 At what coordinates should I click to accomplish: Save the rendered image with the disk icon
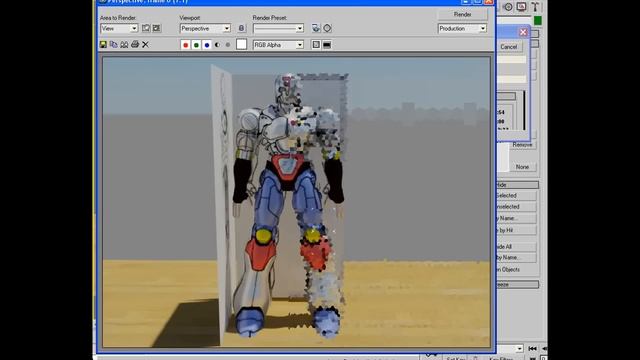click(x=103, y=44)
